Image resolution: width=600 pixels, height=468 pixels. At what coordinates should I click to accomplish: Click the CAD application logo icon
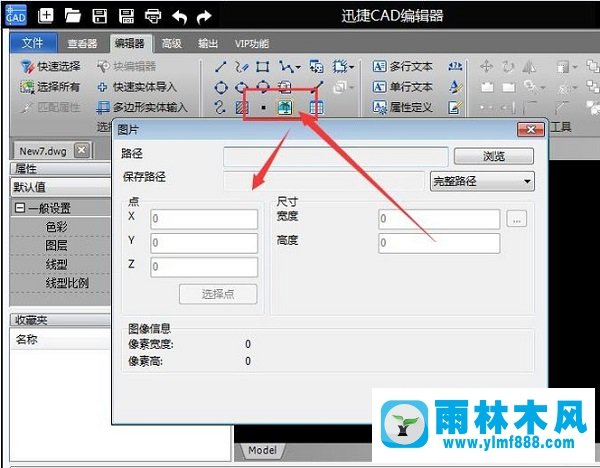16,15
